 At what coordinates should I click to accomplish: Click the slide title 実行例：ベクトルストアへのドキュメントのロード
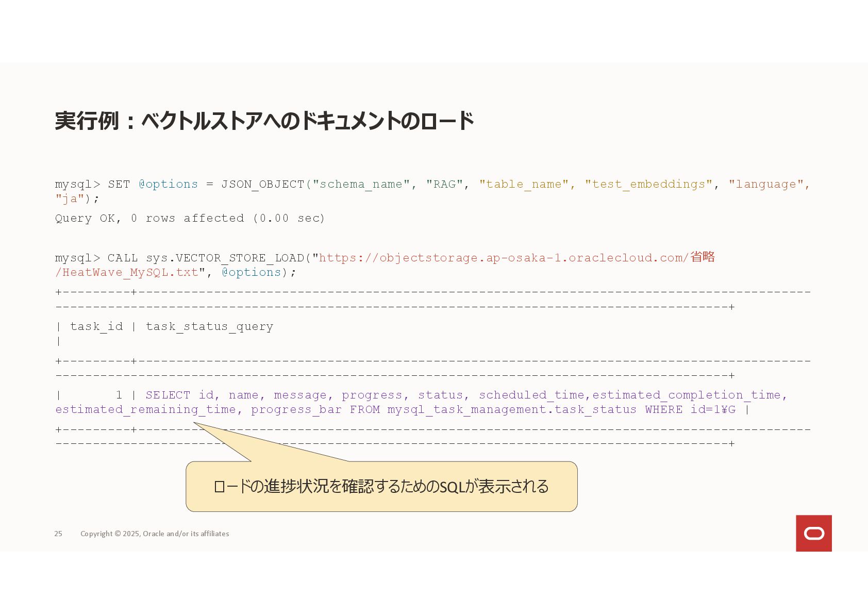tap(264, 121)
